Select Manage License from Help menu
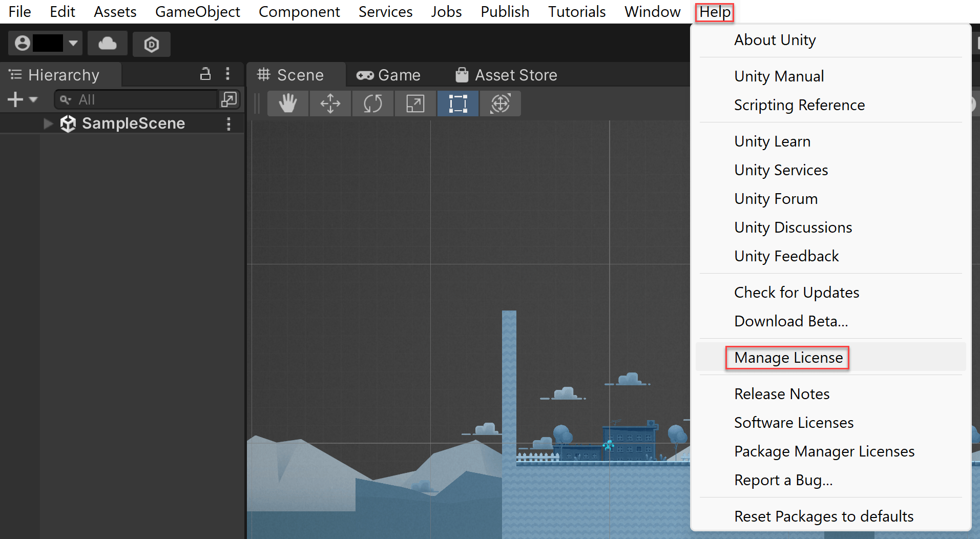This screenshot has width=980, height=539. pos(787,358)
